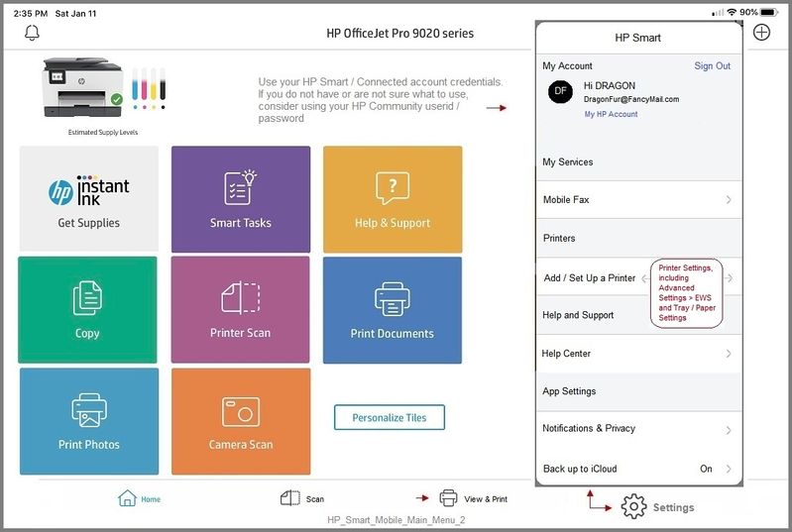The image size is (792, 532).
Task: Open the Print Documents tile
Action: (x=393, y=310)
